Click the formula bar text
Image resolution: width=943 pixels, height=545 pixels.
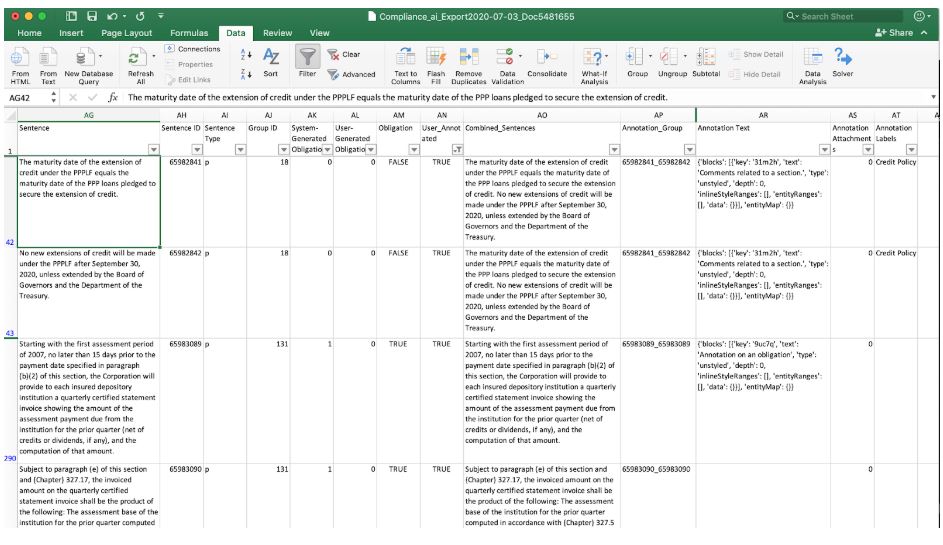tap(398, 97)
